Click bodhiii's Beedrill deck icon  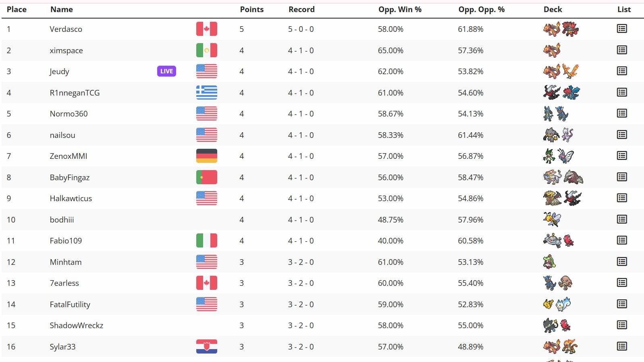click(552, 219)
